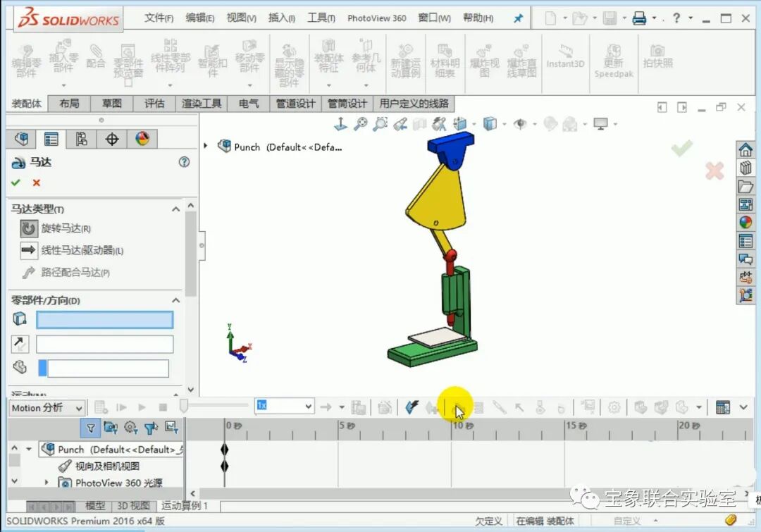This screenshot has height=532, width=761.
Task: Click the Stop playback button
Action: (x=163, y=407)
